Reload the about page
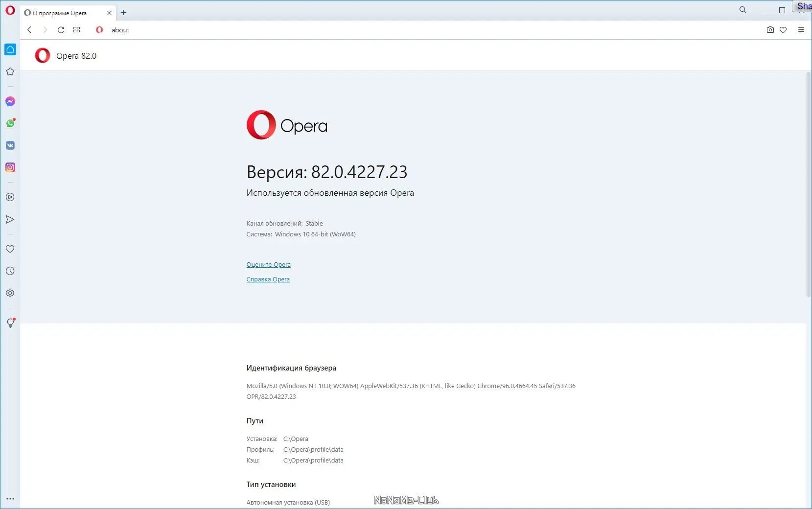Screen dimensions: 812x509 (x=61, y=30)
